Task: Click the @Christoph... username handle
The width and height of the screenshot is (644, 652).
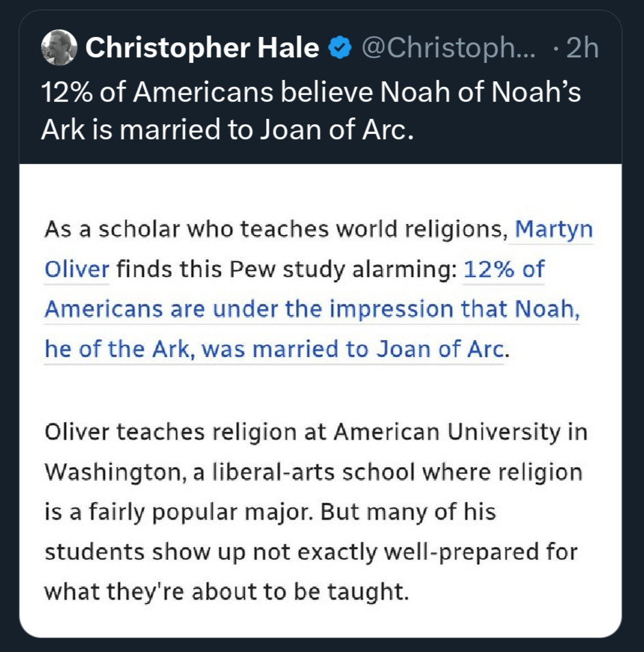Action: click(448, 48)
